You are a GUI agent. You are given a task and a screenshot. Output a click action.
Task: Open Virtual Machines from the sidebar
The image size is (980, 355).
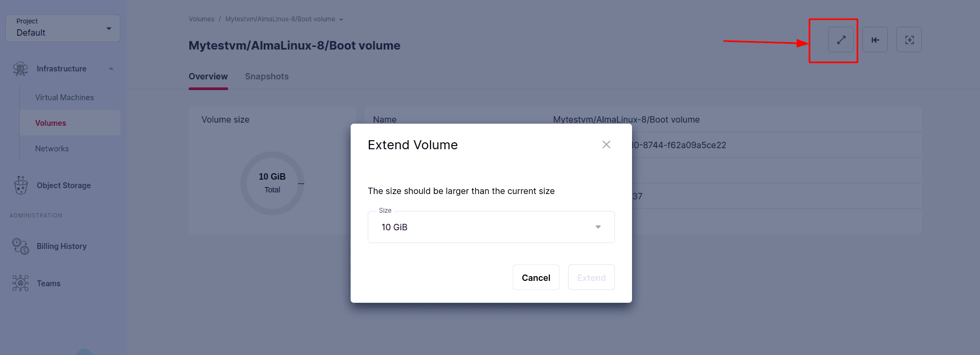tap(64, 97)
